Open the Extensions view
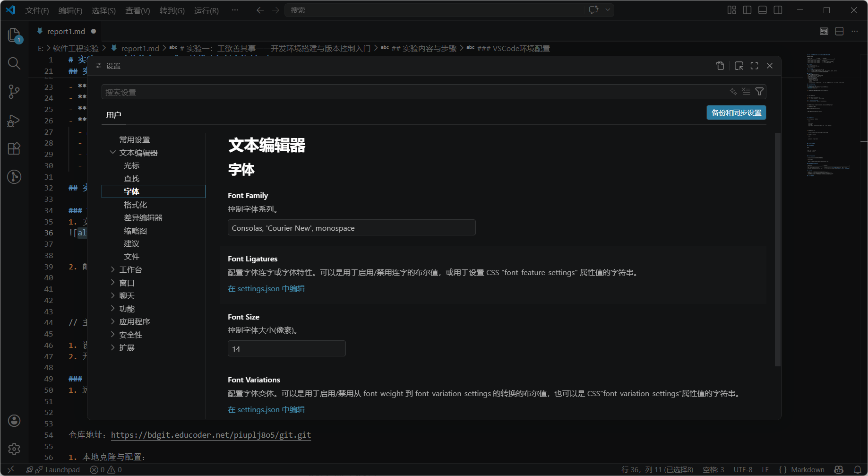The width and height of the screenshot is (868, 476). coord(14,148)
